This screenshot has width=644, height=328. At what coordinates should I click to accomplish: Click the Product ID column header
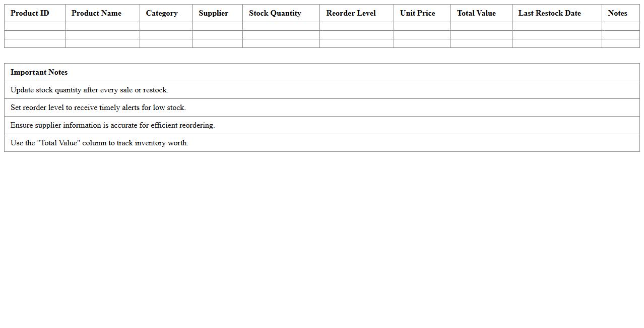[30, 13]
